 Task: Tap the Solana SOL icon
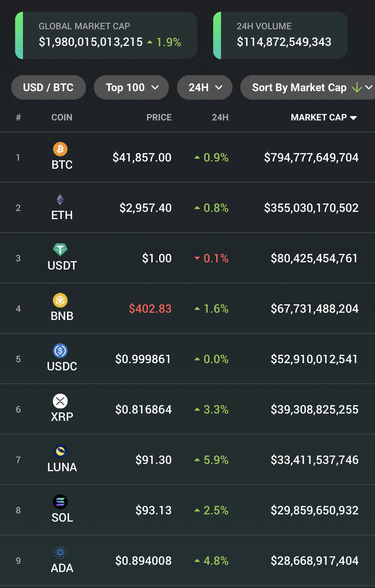60,502
